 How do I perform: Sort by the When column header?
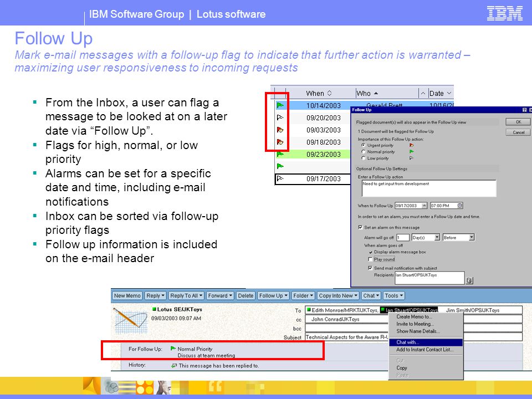[318, 93]
